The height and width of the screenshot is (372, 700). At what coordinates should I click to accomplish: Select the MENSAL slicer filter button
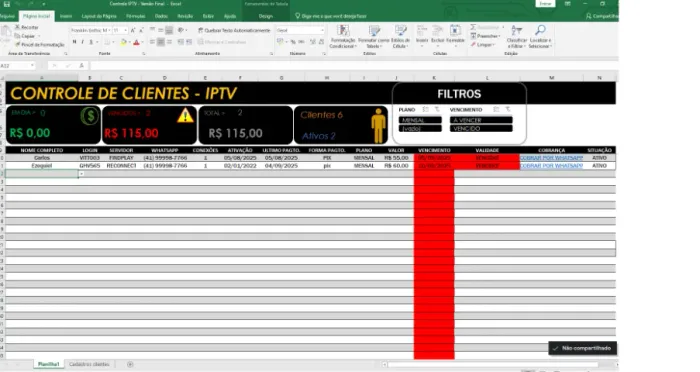(x=420, y=120)
